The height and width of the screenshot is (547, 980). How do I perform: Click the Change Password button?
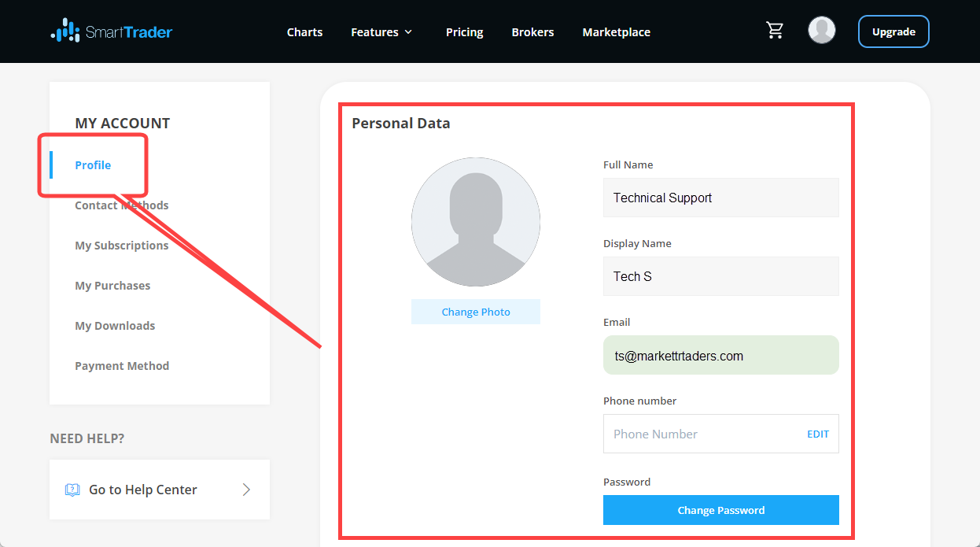720,510
